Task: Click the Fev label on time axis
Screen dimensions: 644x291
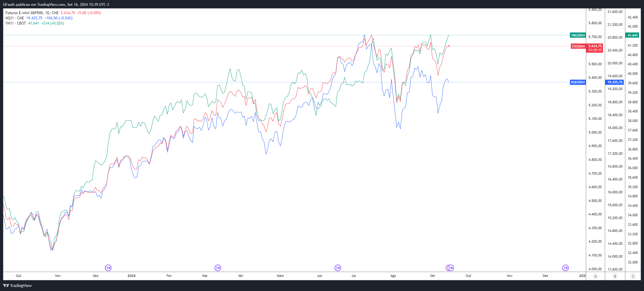Action: point(169,276)
